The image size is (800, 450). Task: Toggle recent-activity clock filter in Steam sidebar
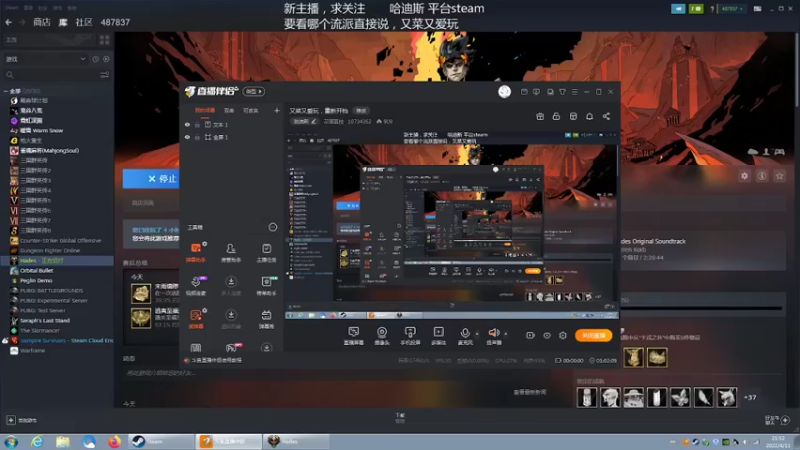point(95,59)
